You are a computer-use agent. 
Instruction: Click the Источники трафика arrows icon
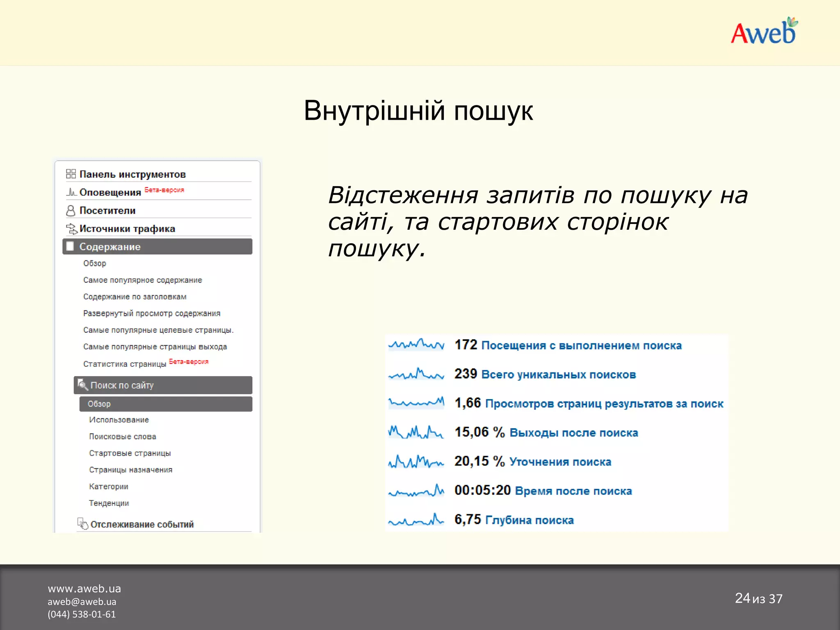pyautogui.click(x=71, y=228)
